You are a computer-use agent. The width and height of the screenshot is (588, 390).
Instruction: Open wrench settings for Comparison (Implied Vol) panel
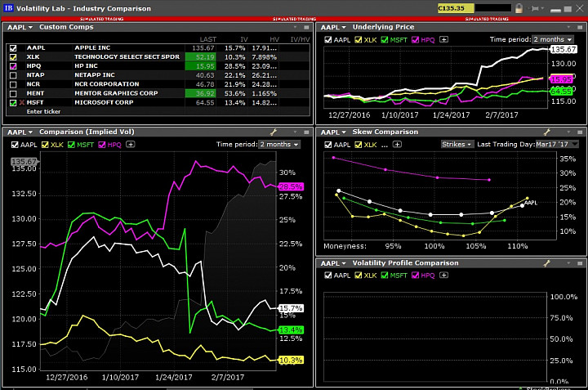click(274, 132)
